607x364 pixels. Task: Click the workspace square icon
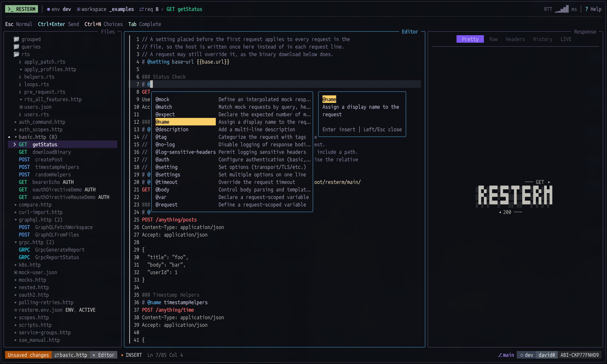tap(78, 9)
